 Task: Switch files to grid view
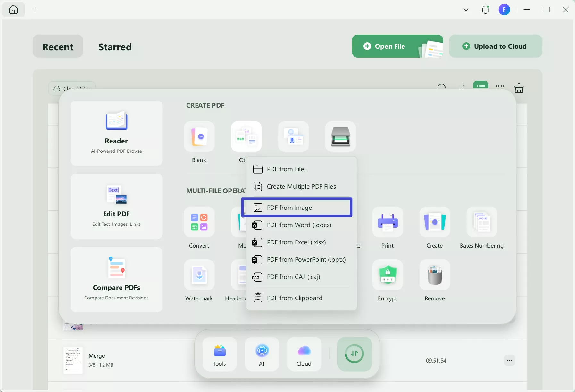coord(500,86)
